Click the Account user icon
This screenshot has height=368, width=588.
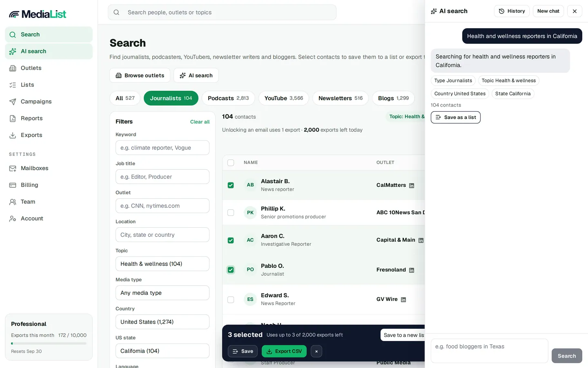point(13,218)
